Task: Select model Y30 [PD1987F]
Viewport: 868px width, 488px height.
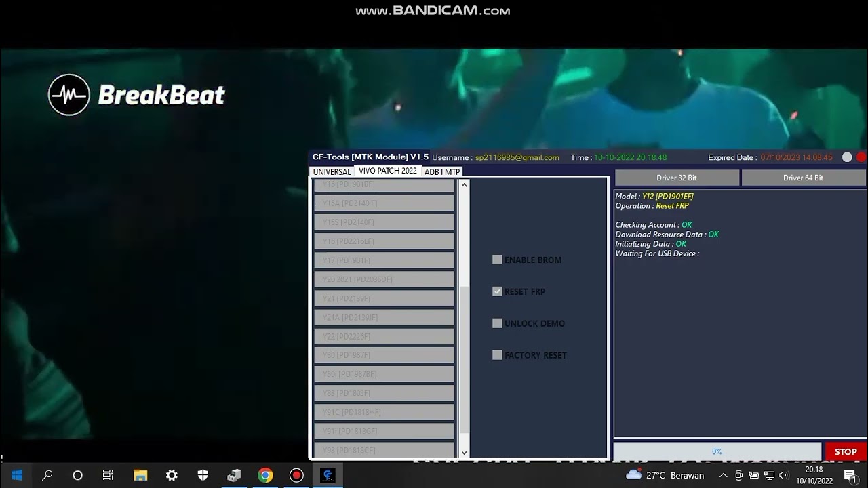Action: point(384,354)
